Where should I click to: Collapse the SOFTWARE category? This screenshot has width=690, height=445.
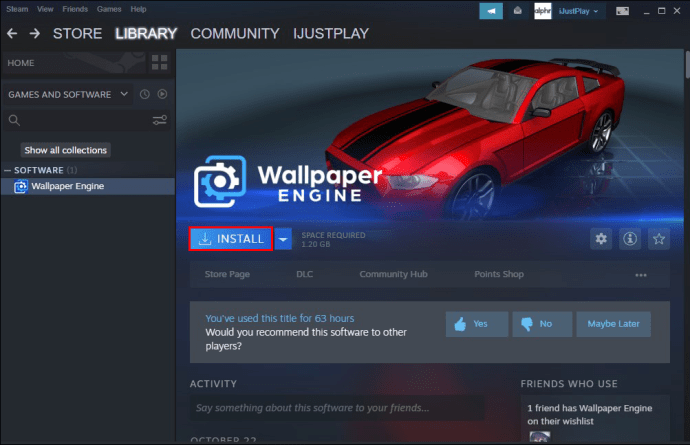pos(7,170)
